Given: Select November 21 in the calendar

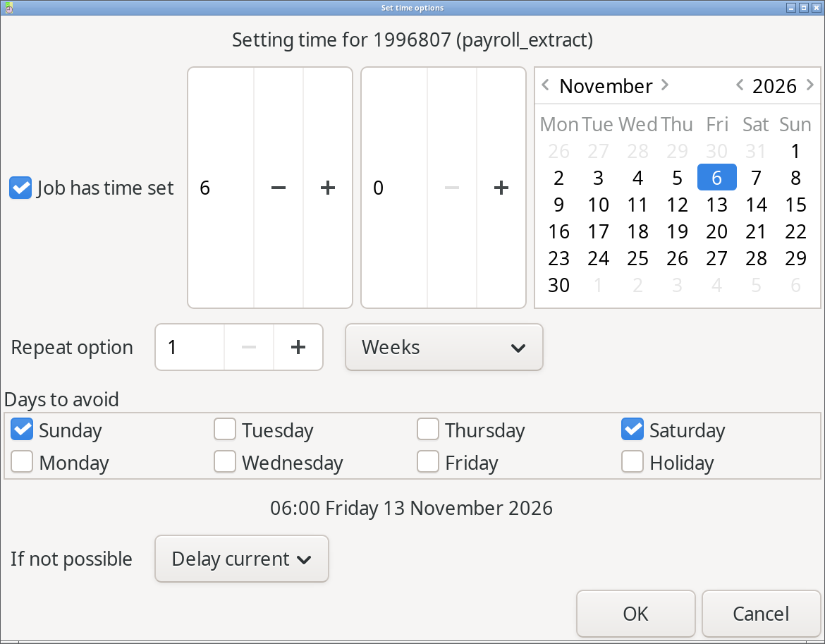Looking at the screenshot, I should pos(756,231).
